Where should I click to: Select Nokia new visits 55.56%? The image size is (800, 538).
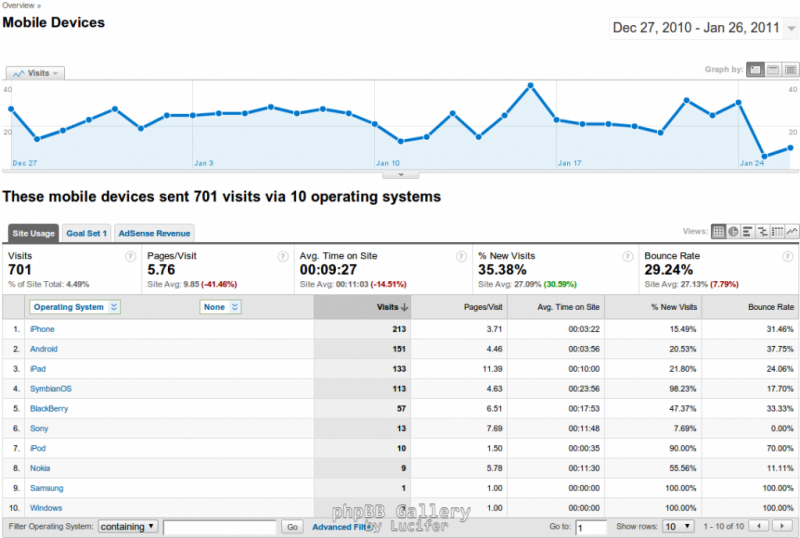[x=683, y=469]
